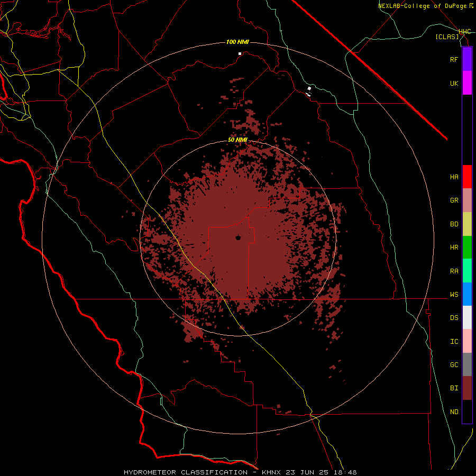The height and width of the screenshot is (476, 476).
Task: Click the HYDROMETEOR CLASSIFICATION title text
Action: [x=186, y=472]
